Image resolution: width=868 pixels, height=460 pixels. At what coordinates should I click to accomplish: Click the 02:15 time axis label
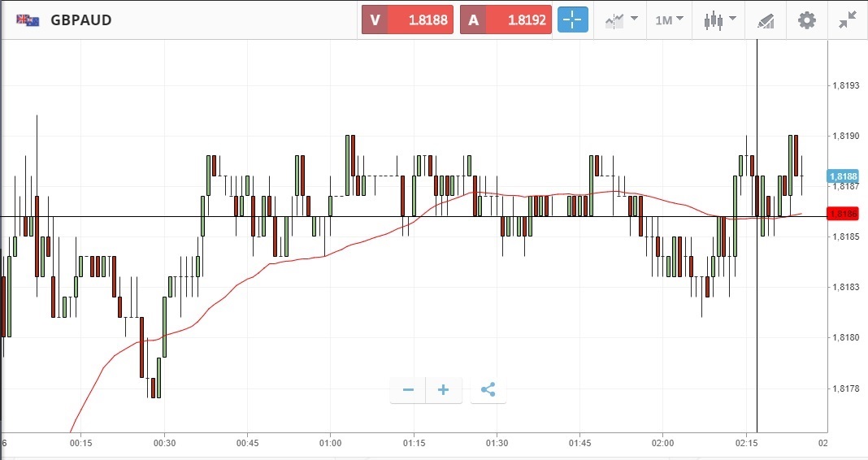746,443
